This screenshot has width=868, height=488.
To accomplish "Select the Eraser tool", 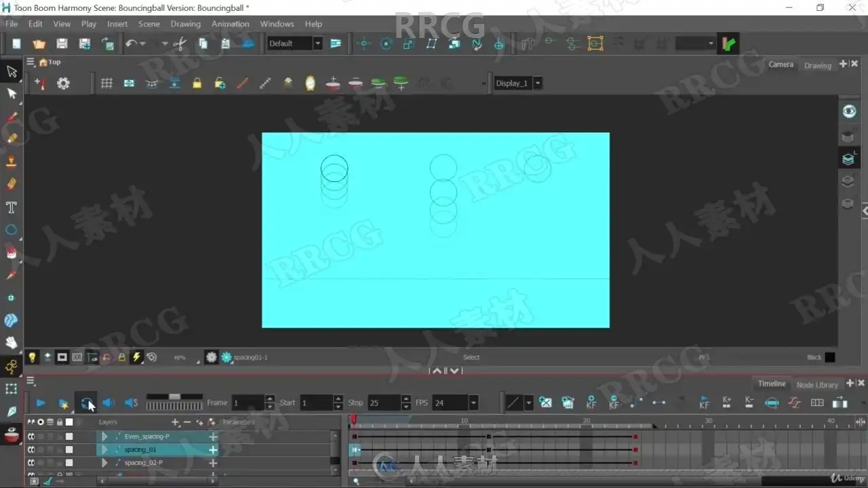I will (12, 184).
